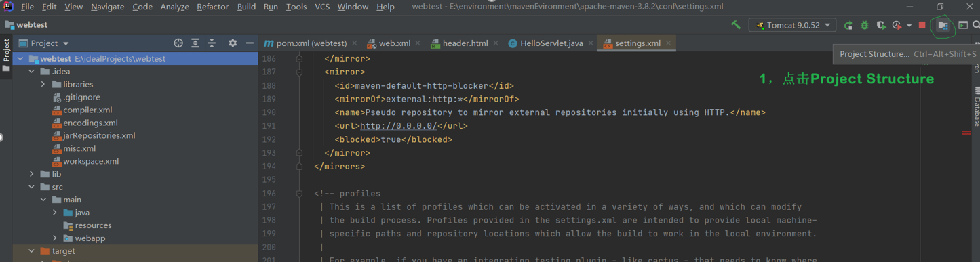Image resolution: width=980 pixels, height=262 pixels.
Task: Click the red error stripe marker
Action: [966, 133]
